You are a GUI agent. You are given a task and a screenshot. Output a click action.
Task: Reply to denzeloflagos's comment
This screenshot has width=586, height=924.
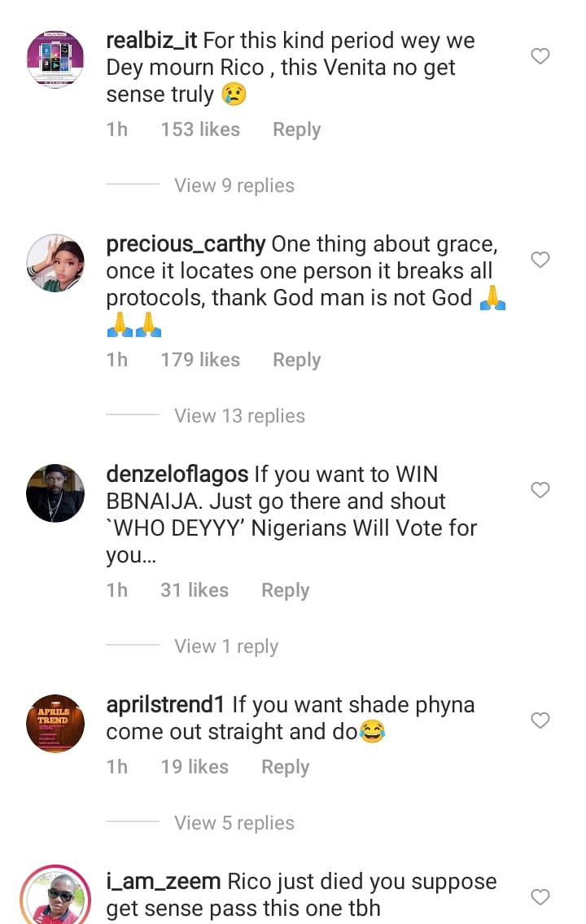point(285,590)
